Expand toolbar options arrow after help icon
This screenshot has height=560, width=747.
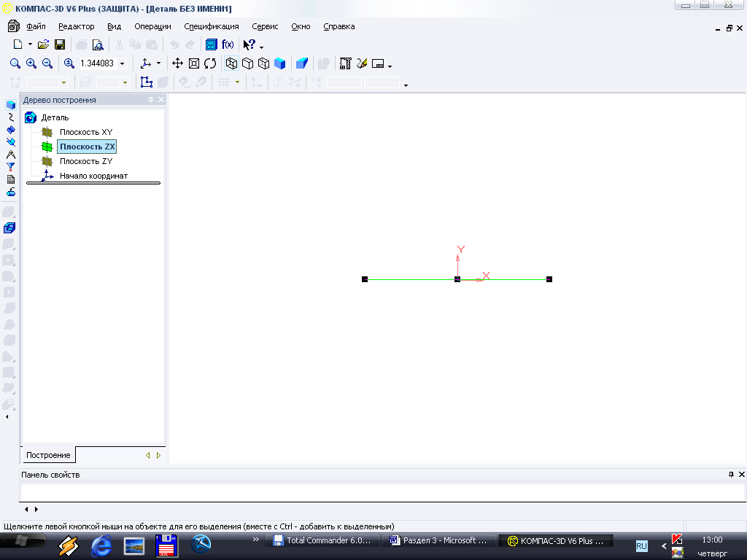pos(262,47)
